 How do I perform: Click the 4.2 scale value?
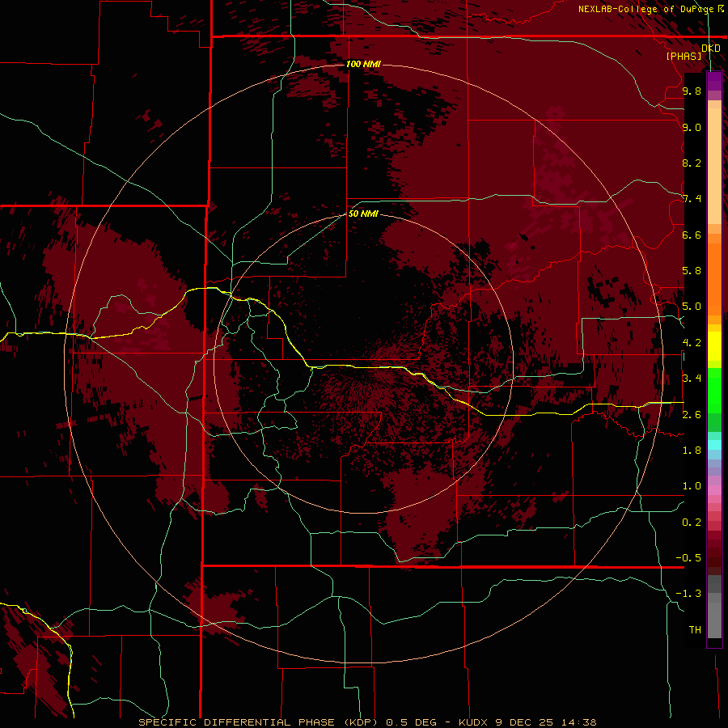pos(692,343)
